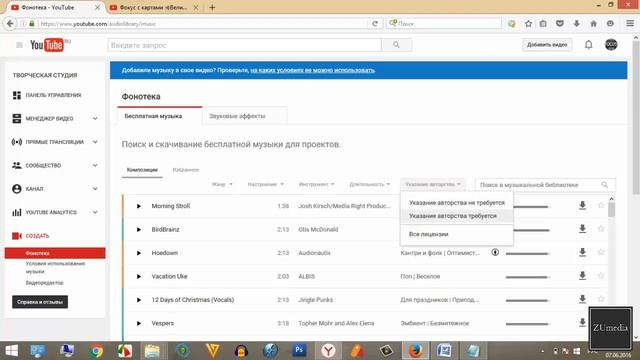Download the Morning Stroll track
The width and height of the screenshot is (640, 360).
point(582,205)
